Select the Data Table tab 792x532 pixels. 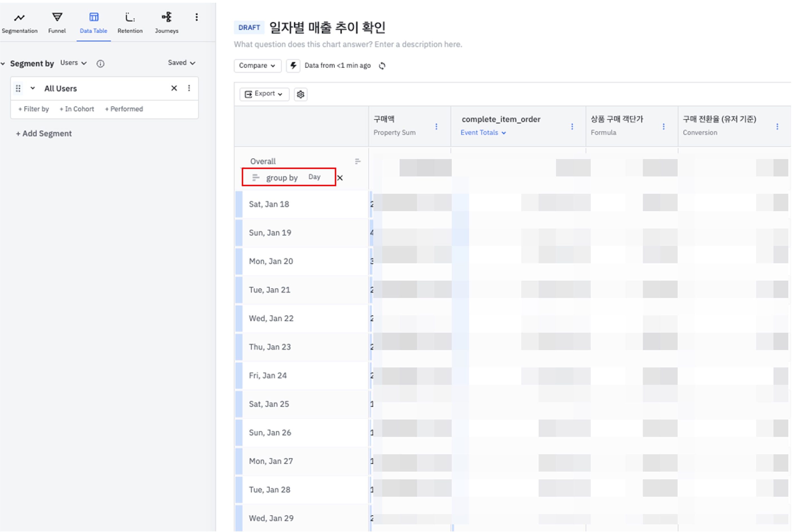click(x=93, y=23)
